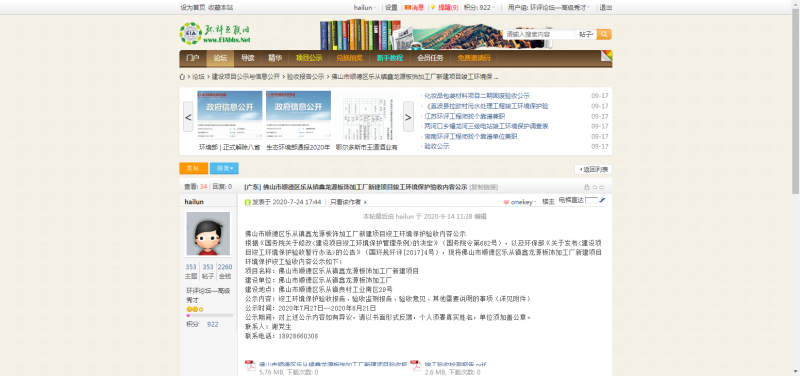Open the 免费邀请码 navigation tab
The width and height of the screenshot is (800, 376).
(474, 58)
